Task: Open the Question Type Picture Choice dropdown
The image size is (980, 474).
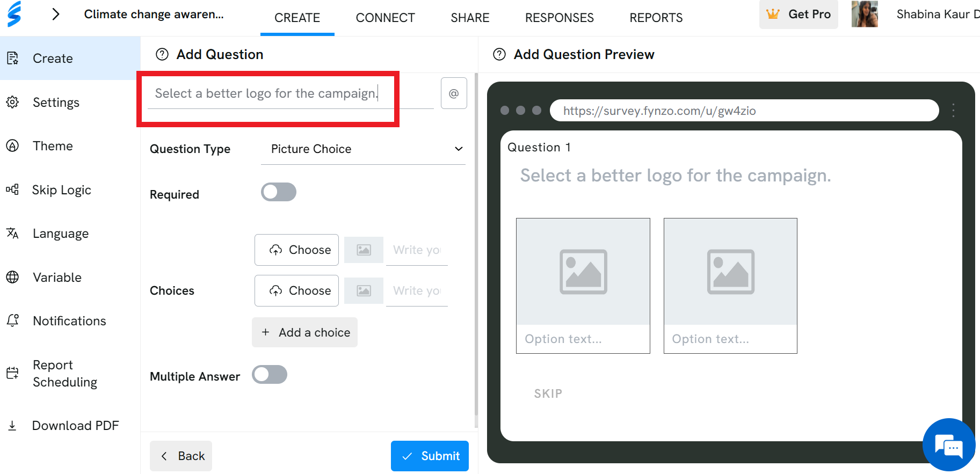Action: 363,149
